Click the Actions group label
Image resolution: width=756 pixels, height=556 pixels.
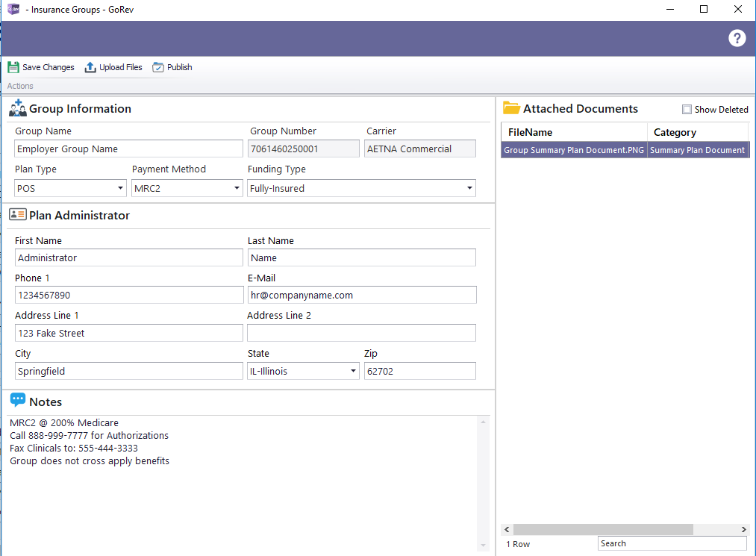[x=20, y=86]
